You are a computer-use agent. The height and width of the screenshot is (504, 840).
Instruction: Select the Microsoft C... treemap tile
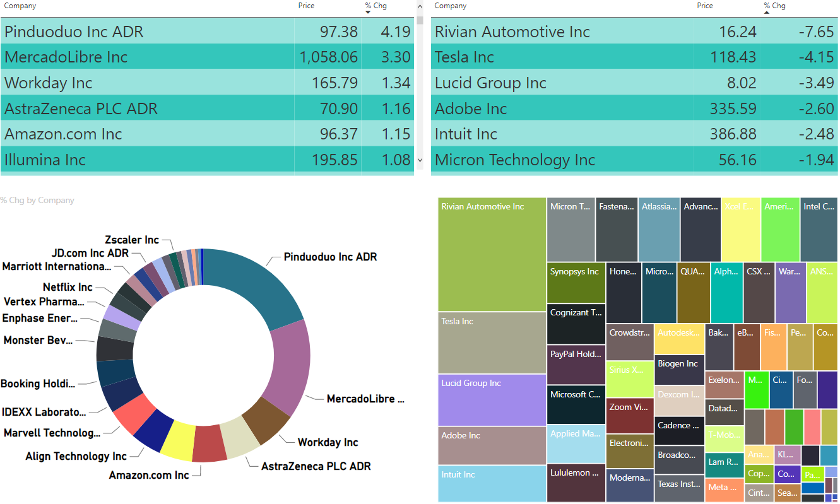point(576,404)
